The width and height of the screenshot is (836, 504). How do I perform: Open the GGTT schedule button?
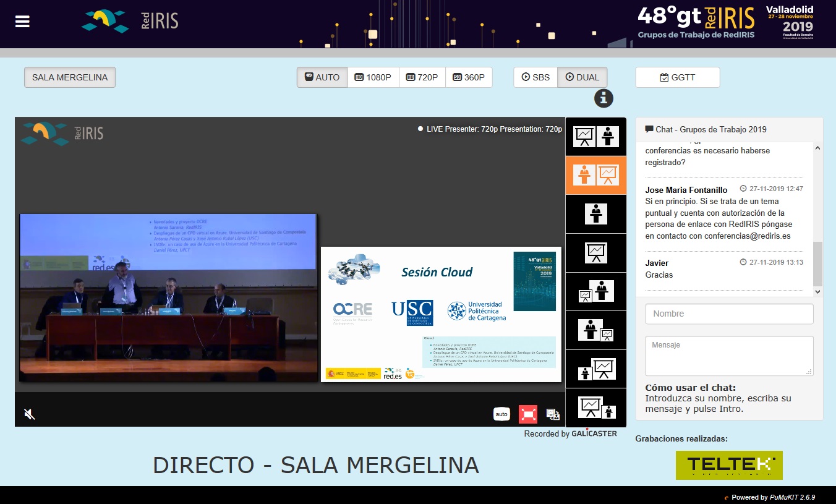coord(678,77)
